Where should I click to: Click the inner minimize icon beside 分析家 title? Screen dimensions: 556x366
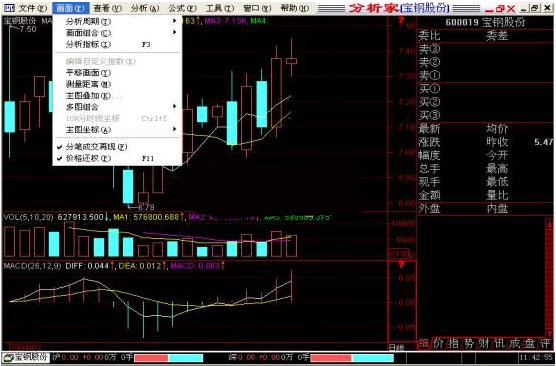[489, 9]
